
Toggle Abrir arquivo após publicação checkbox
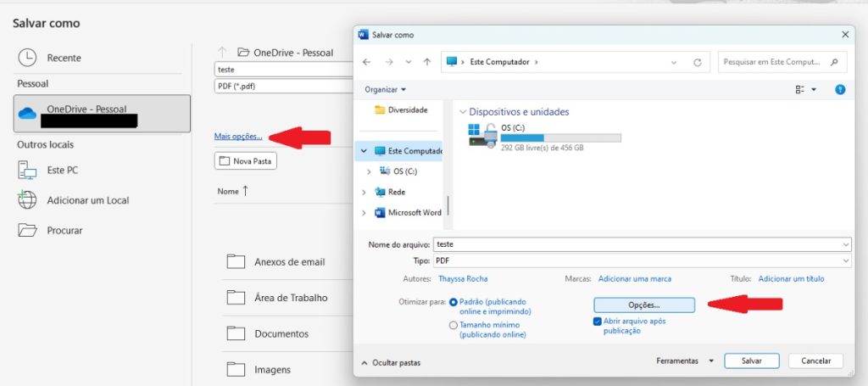[598, 322]
